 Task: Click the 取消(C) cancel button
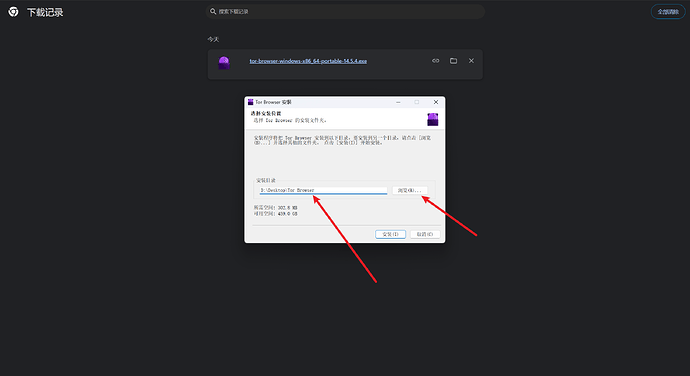pyautogui.click(x=425, y=234)
